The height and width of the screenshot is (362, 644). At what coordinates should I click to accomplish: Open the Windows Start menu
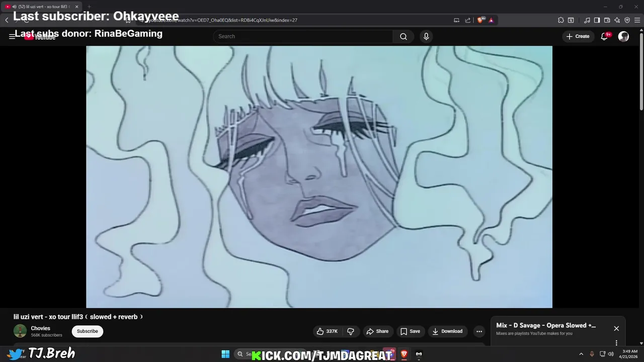click(x=225, y=354)
